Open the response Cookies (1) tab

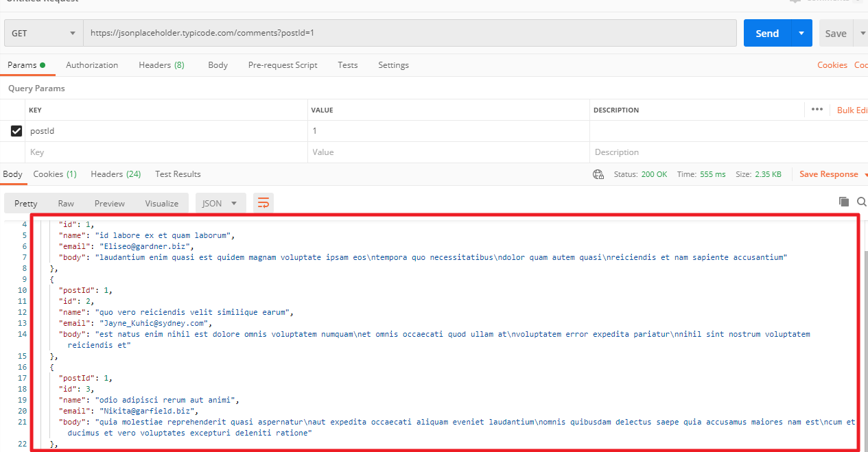tap(55, 174)
